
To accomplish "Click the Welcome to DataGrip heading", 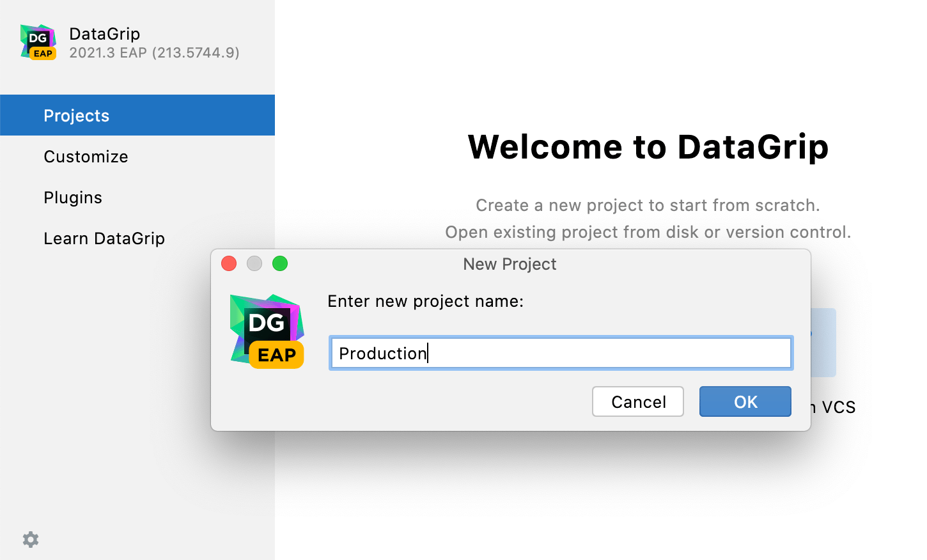I will point(648,148).
